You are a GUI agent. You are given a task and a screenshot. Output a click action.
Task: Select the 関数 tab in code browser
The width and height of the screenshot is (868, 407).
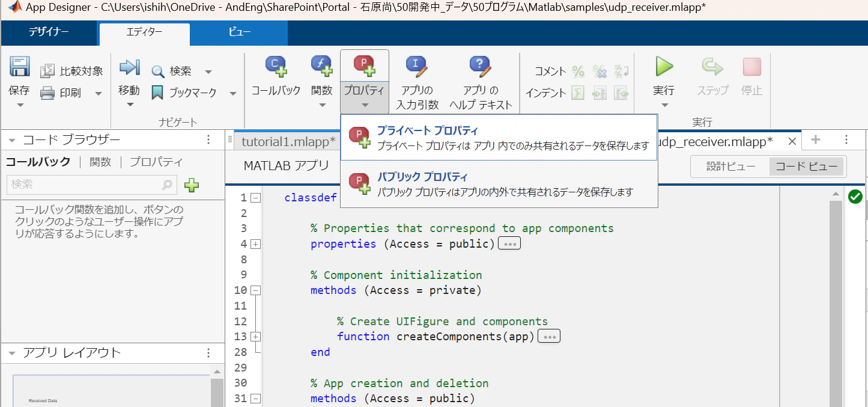point(100,162)
